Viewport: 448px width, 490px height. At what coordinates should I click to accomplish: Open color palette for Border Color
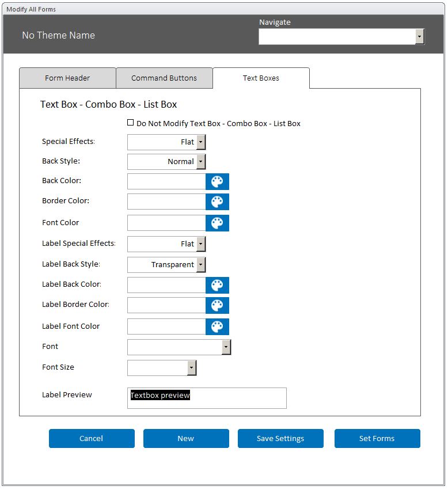click(217, 202)
